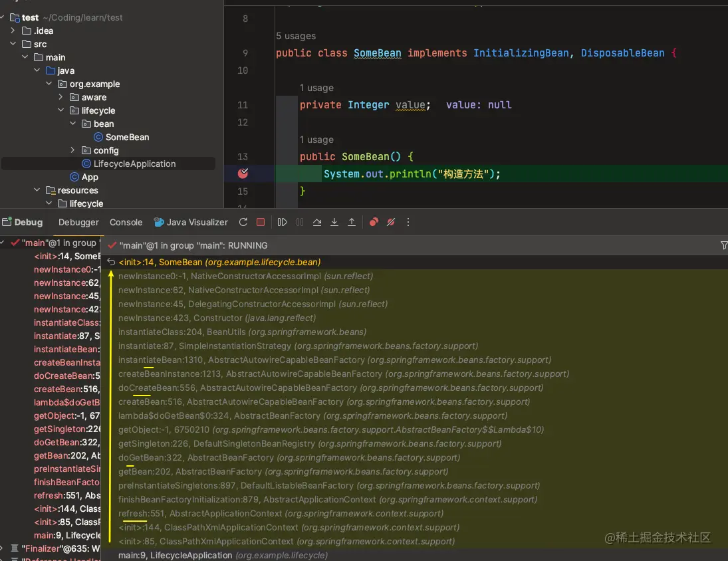Collapse the resources folder
Screen dimensions: 728x561
[37, 190]
